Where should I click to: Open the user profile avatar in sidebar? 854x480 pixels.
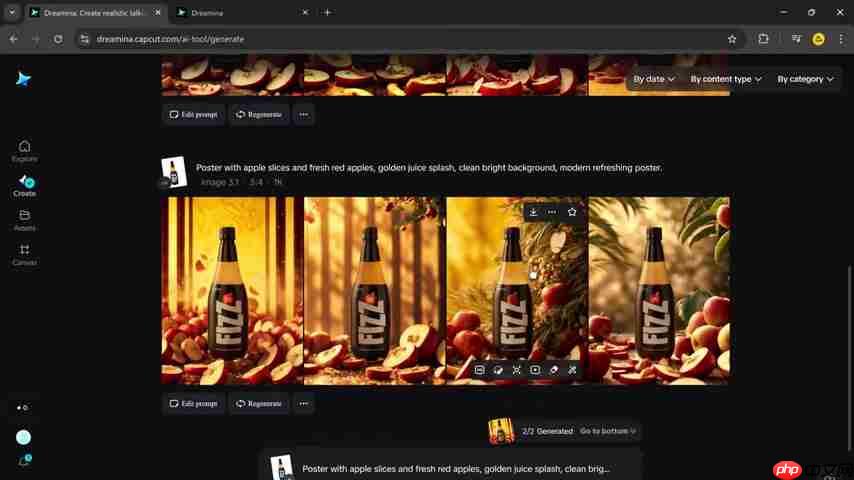coord(23,437)
